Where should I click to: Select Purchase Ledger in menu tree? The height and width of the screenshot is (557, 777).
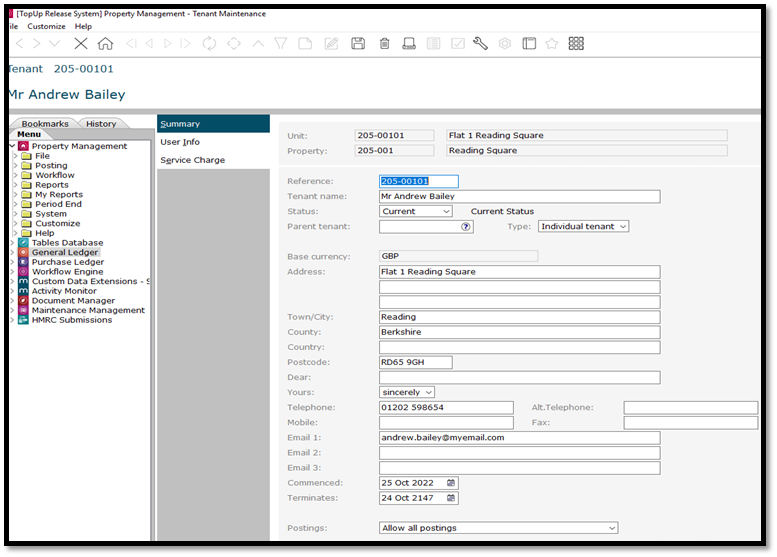(x=67, y=262)
